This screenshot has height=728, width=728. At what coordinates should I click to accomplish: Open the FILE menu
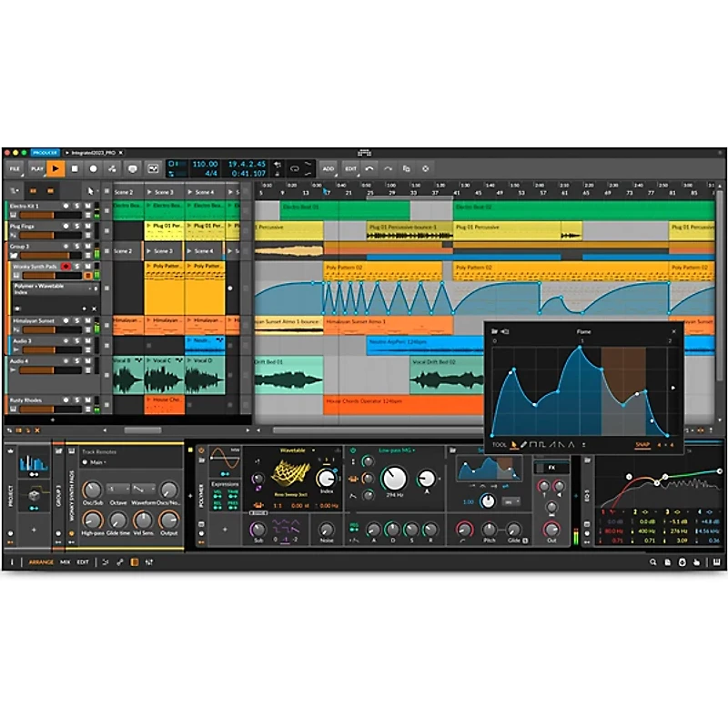[15, 168]
